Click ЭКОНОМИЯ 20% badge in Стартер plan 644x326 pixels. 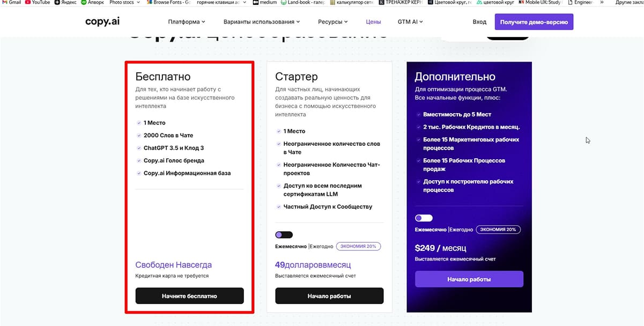click(359, 247)
